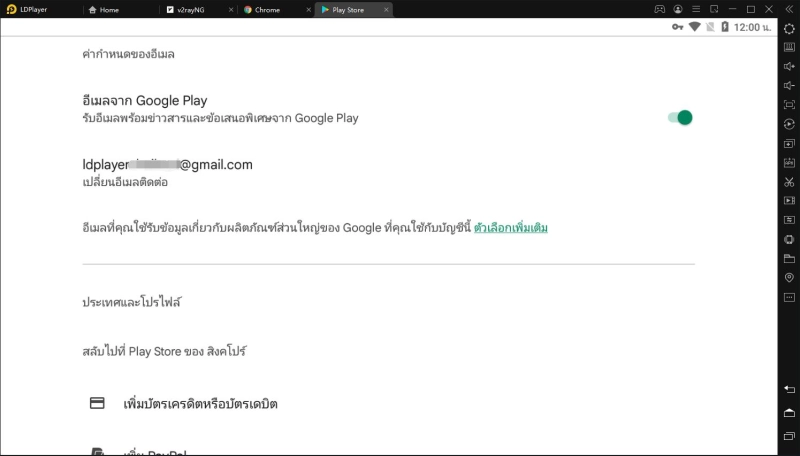
Task: Open the user account icon in title bar
Action: pos(678,9)
